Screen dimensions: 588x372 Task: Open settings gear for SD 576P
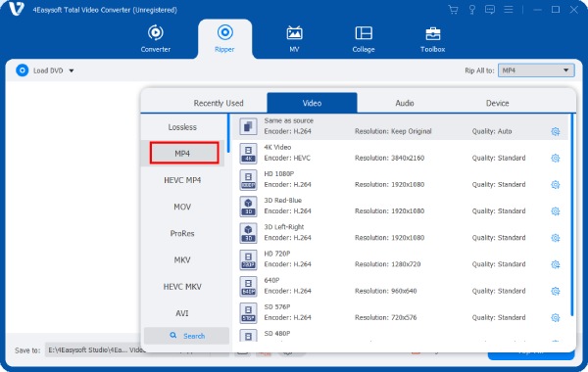pyautogui.click(x=556, y=318)
